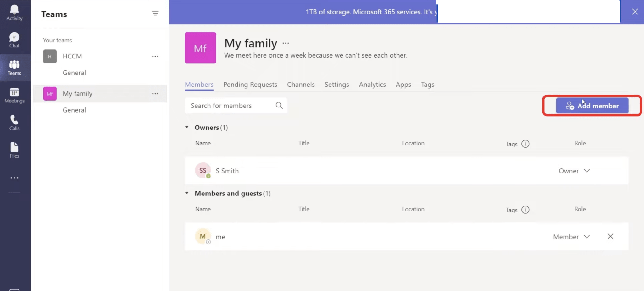The image size is (644, 291).
Task: View the Tags info tooltip icon
Action: coord(525,144)
